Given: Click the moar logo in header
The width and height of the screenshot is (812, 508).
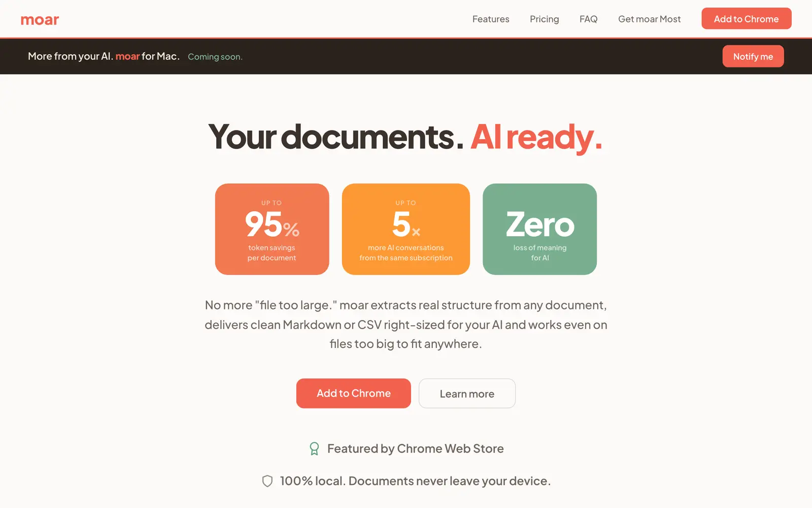Looking at the screenshot, I should click(x=40, y=20).
